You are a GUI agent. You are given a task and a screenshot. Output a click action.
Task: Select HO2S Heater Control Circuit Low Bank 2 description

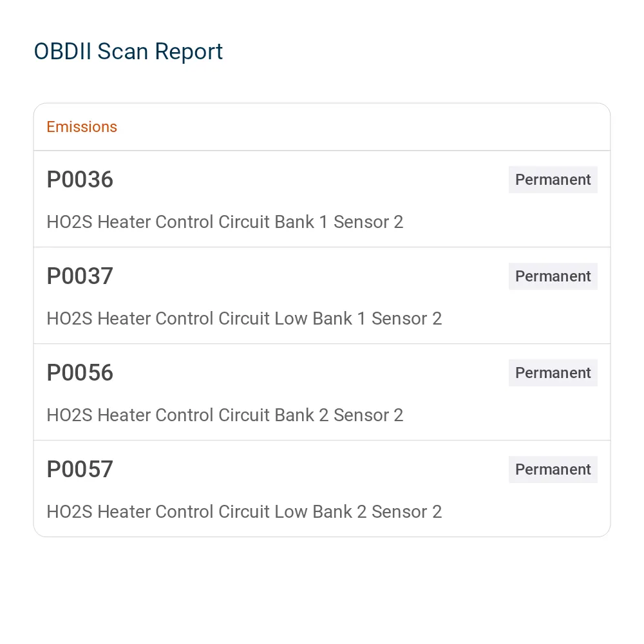244,511
